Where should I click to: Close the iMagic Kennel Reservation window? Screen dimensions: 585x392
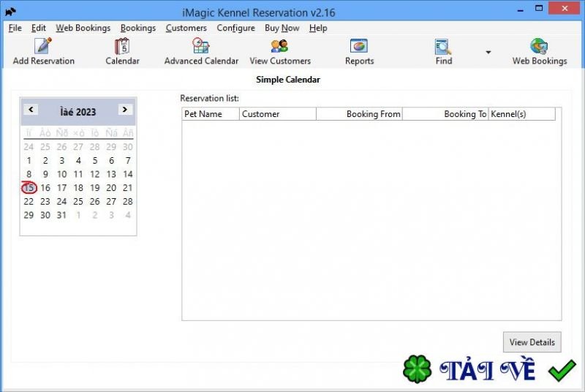[564, 8]
